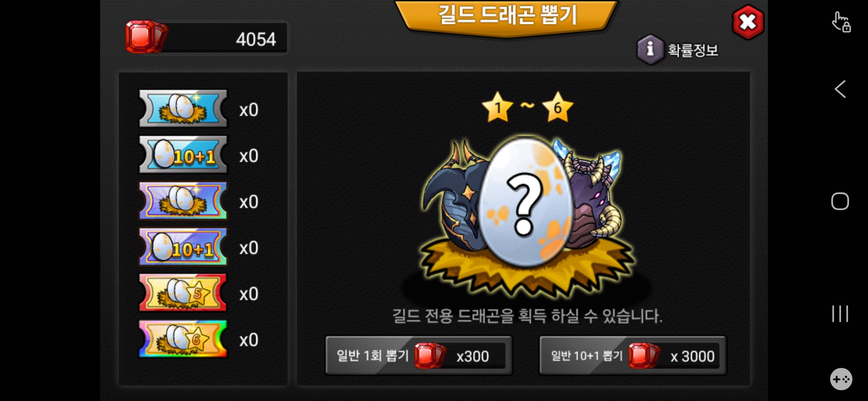Tap the Android back arrow
Screen dimensions: 868x401
click(x=840, y=89)
